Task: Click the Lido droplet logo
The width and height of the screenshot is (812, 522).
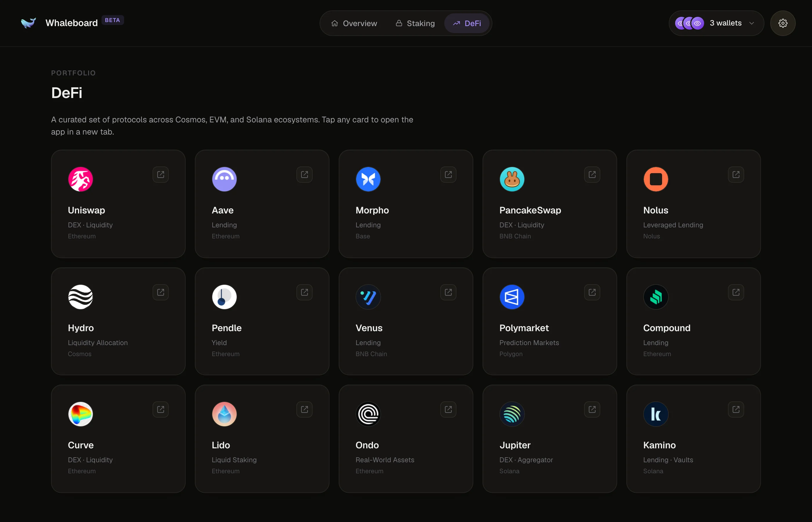Action: pyautogui.click(x=224, y=414)
